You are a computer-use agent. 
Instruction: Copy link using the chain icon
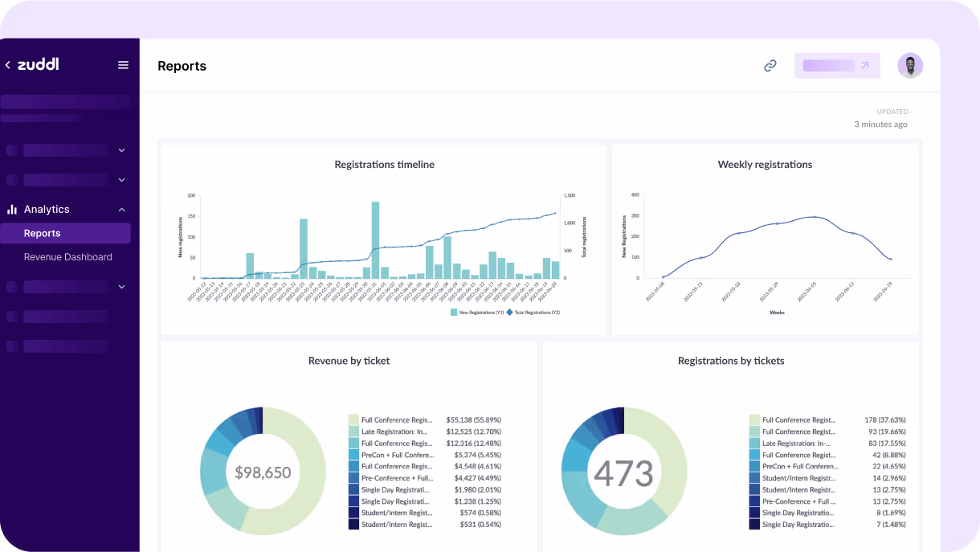click(770, 66)
